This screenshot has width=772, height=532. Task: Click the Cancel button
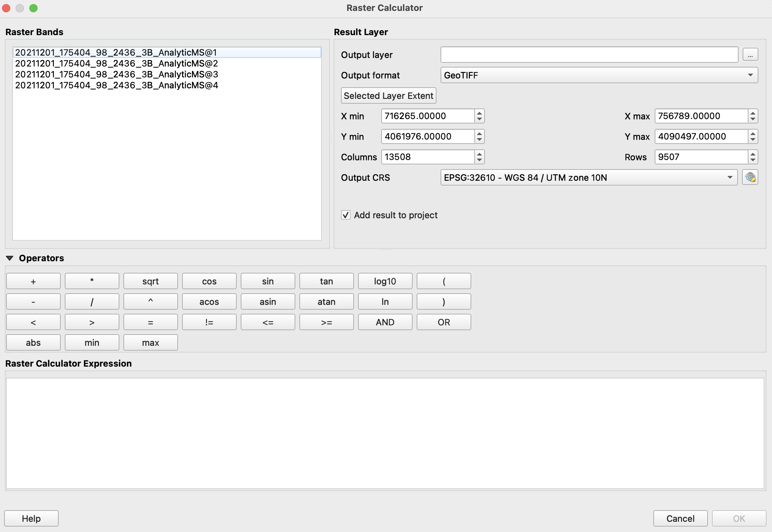pos(680,518)
